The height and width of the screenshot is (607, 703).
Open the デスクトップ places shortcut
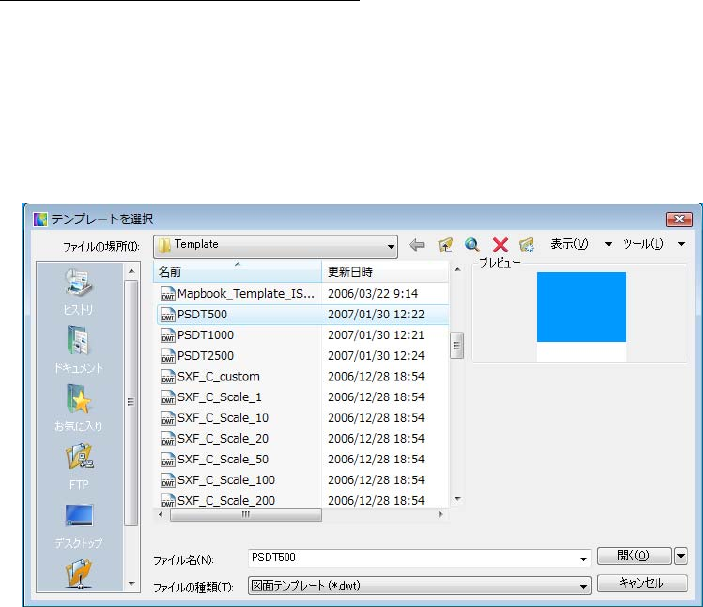point(79,526)
